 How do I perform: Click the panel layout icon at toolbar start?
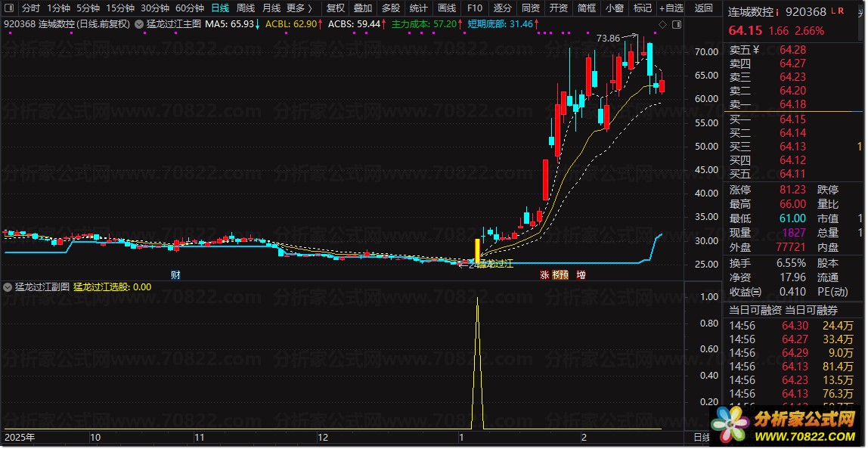[x=9, y=8]
